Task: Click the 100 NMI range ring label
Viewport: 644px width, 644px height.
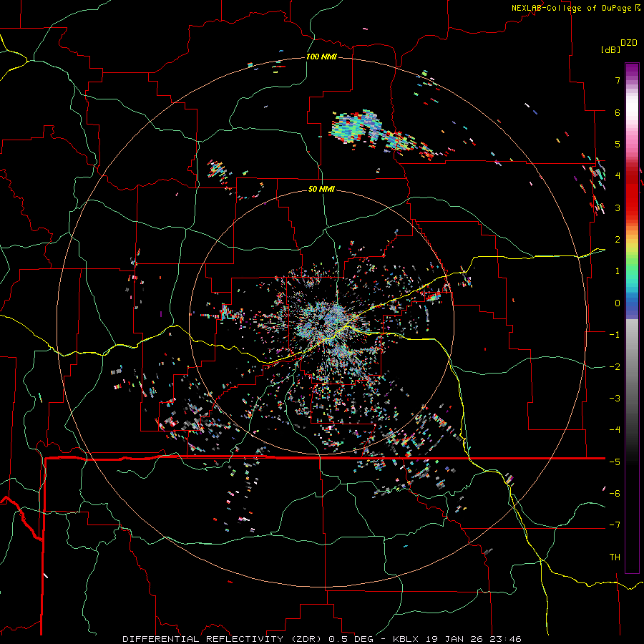Action: coord(321,57)
